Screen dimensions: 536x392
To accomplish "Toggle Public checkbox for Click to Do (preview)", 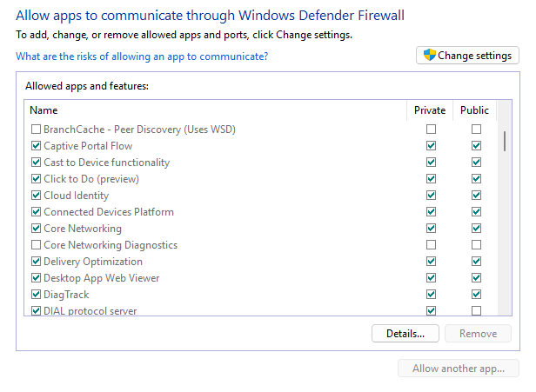I will click(476, 178).
